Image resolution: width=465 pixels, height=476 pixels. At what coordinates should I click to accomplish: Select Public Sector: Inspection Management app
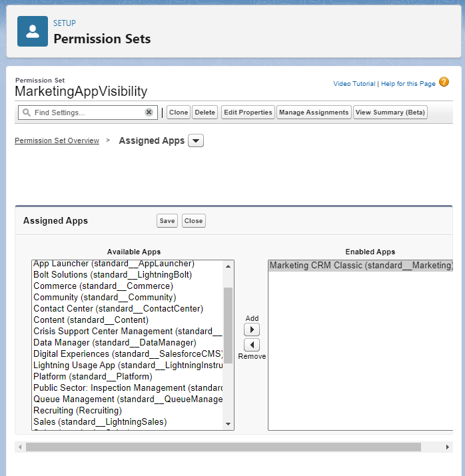click(x=127, y=388)
